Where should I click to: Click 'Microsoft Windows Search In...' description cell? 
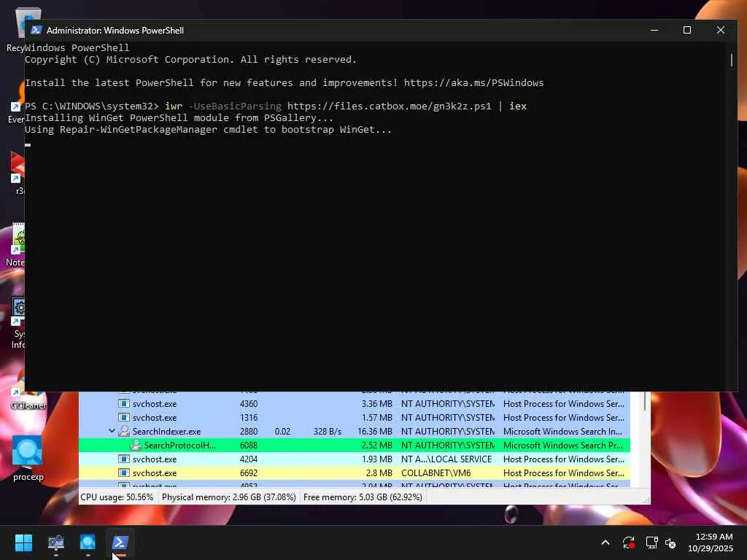pos(562,432)
